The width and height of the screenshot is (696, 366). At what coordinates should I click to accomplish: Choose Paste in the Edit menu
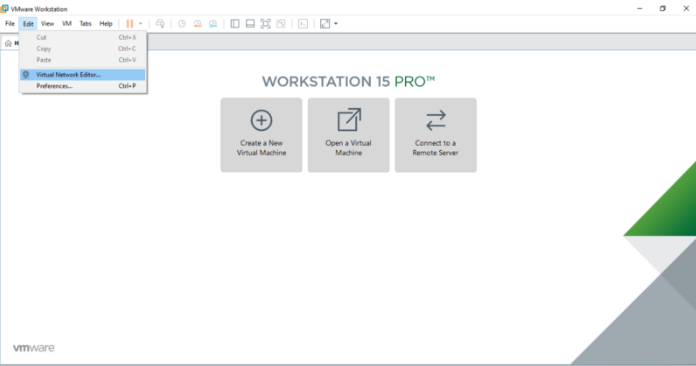click(x=83, y=59)
